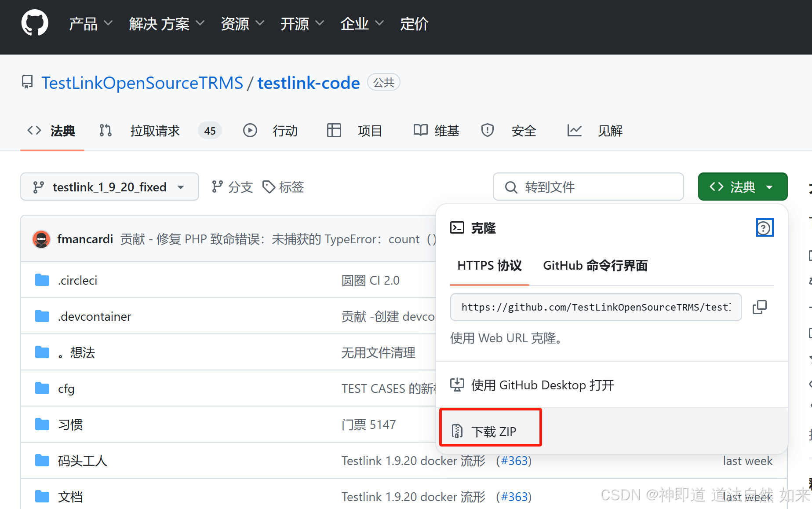Copy the clone URL to clipboard

pos(760,307)
